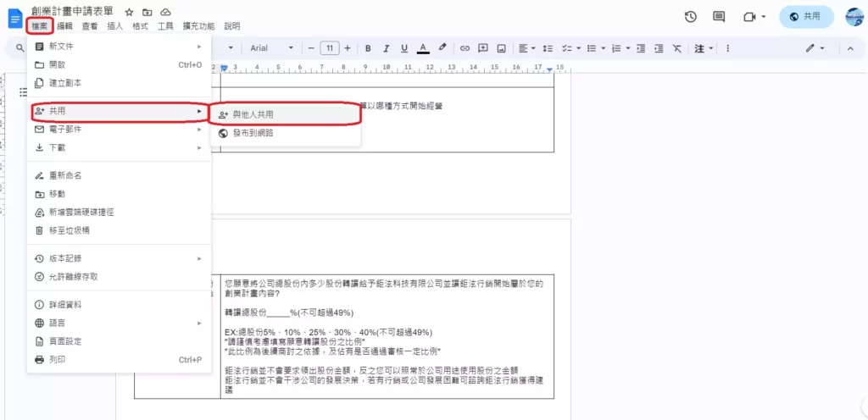Toggle italic formatting
Screen dimensions: 868x420
coord(387,48)
